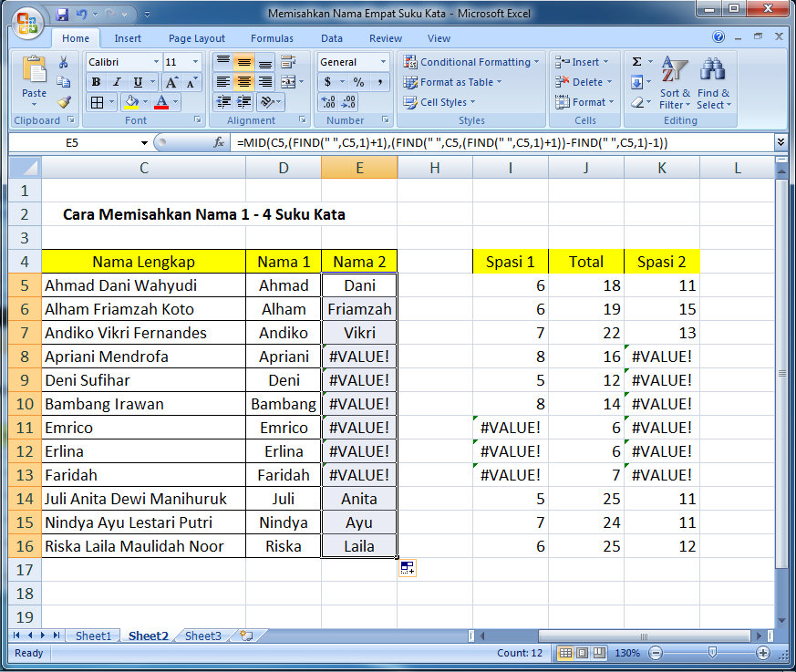Viewport: 796px width, 672px height.
Task: Click Find & Select
Action: coord(713,82)
